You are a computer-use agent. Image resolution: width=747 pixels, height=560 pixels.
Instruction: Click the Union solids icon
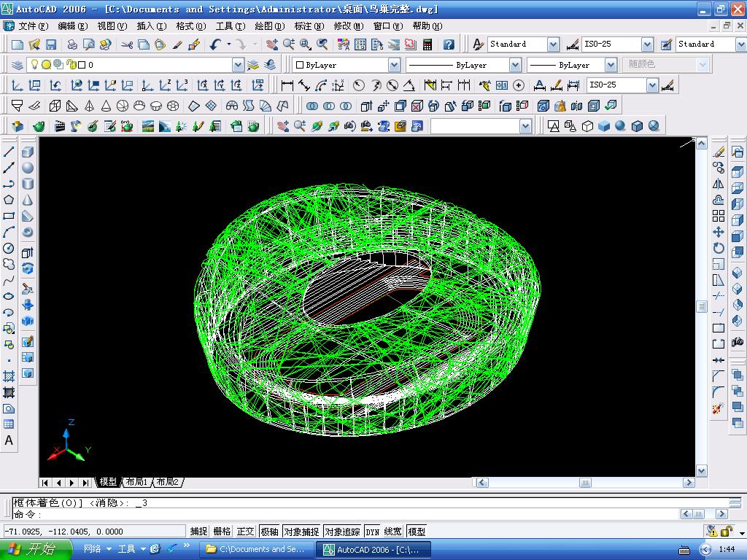click(x=312, y=106)
